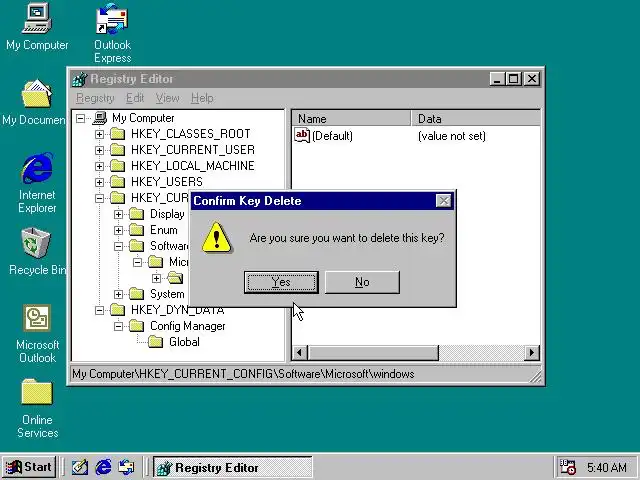Expand HKEY_CURRENT_USER branch
Image resolution: width=640 pixels, height=480 pixels.
coord(99,150)
